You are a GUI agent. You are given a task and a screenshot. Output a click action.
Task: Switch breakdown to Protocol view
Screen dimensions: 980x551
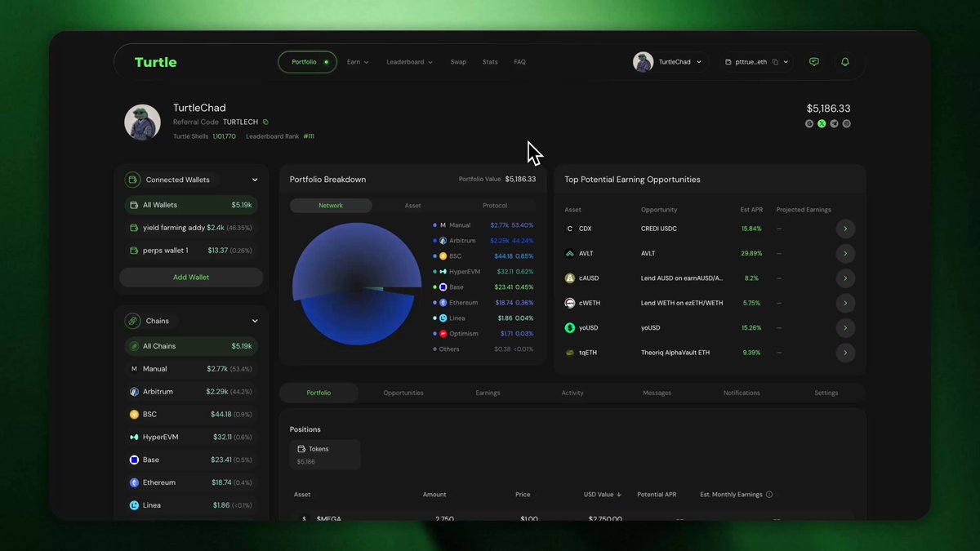495,206
